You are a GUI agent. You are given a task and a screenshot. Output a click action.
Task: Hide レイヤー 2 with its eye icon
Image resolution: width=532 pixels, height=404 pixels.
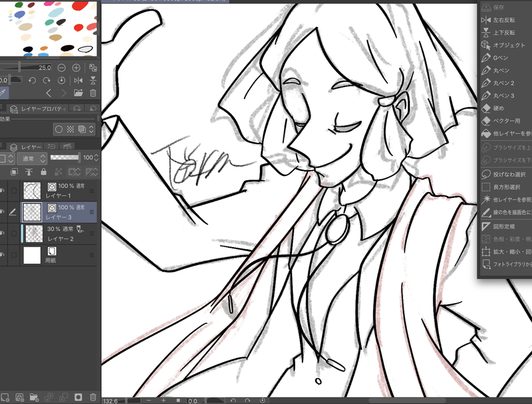click(x=3, y=233)
